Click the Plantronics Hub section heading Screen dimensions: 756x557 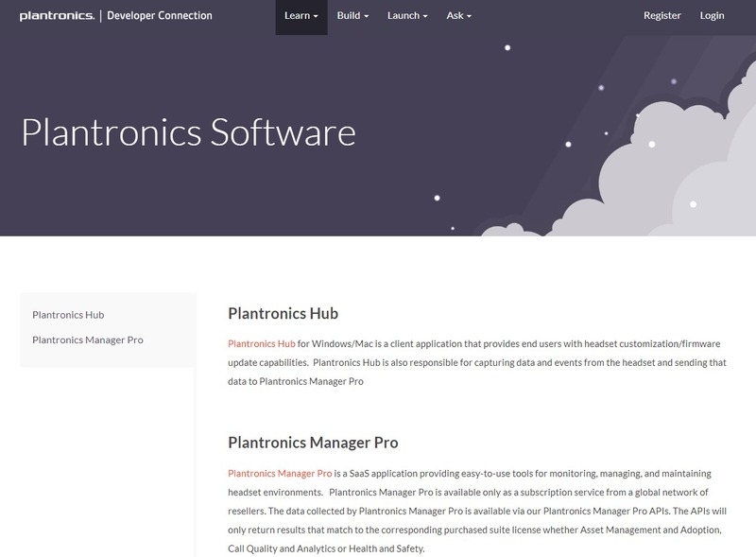283,314
